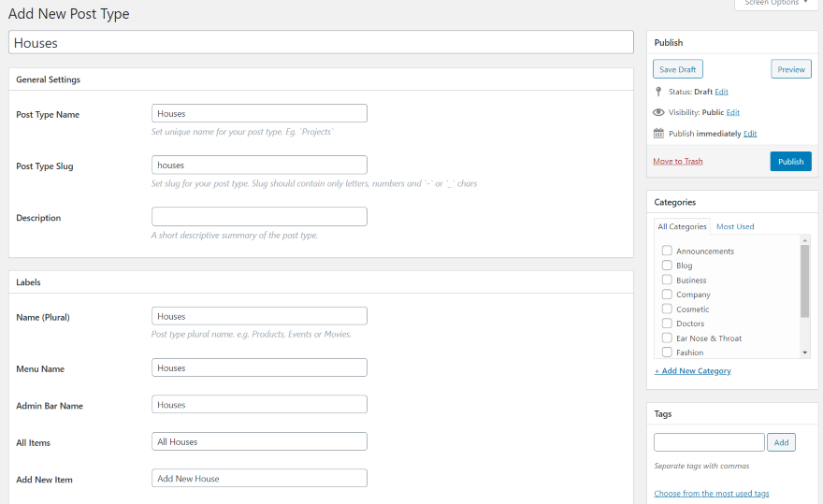Click the publish calendar icon
This screenshot has height=504, width=823.
coord(658,134)
